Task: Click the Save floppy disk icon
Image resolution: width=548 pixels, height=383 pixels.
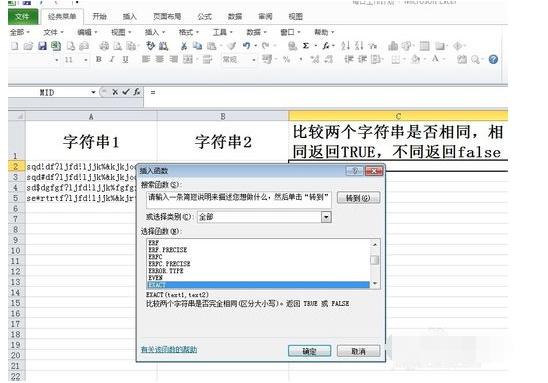Action: [42, 46]
